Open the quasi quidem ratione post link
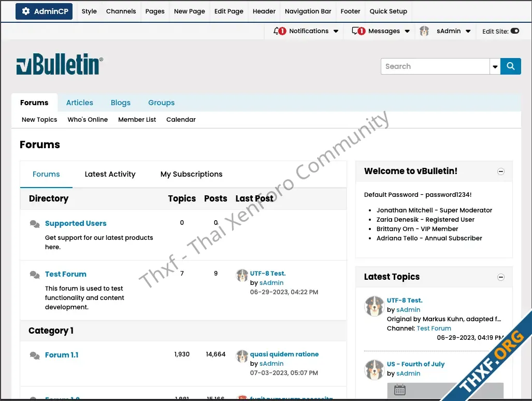This screenshot has width=532, height=401. (x=284, y=354)
